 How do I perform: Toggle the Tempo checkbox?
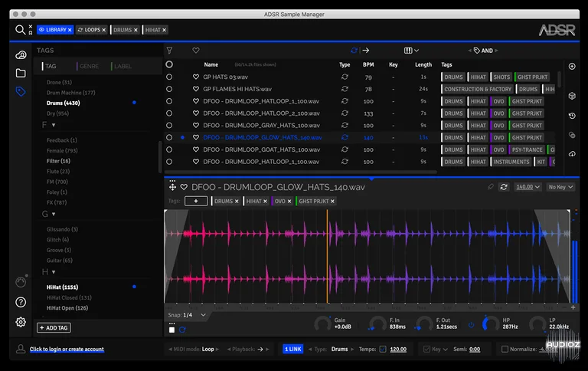[x=383, y=350]
